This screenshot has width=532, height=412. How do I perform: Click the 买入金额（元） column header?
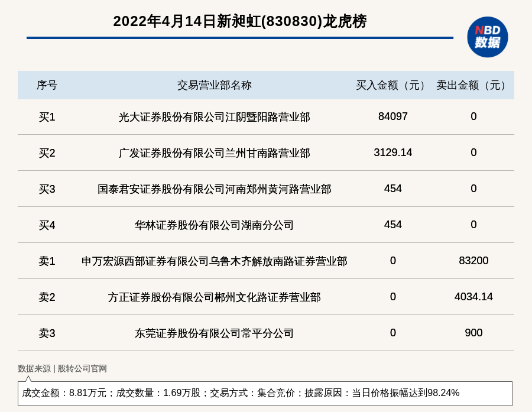pos(392,85)
